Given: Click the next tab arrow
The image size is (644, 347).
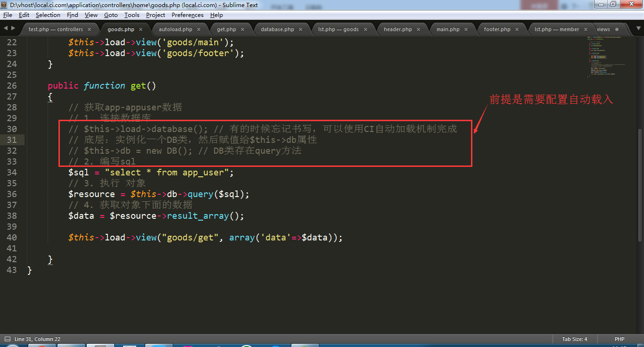Looking at the screenshot, I should (x=13, y=29).
